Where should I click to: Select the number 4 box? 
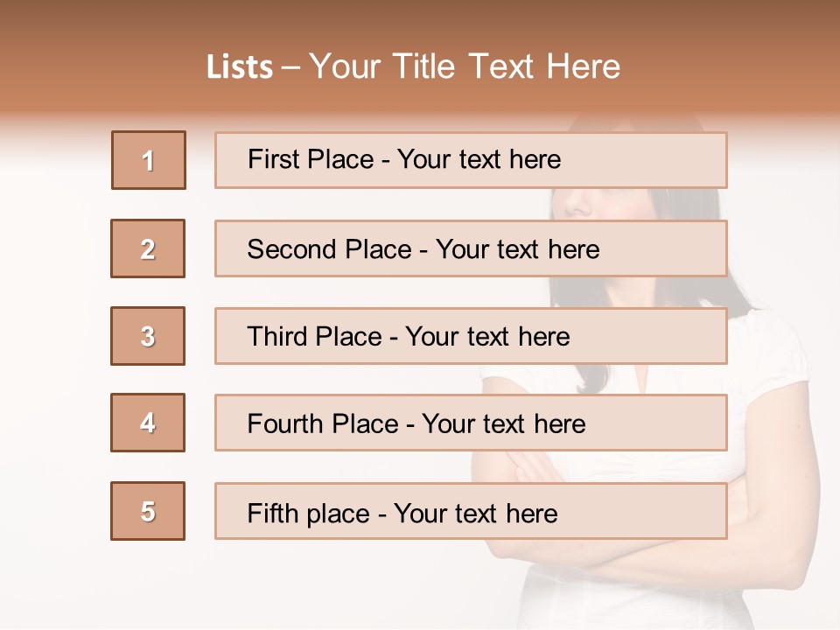point(148,423)
